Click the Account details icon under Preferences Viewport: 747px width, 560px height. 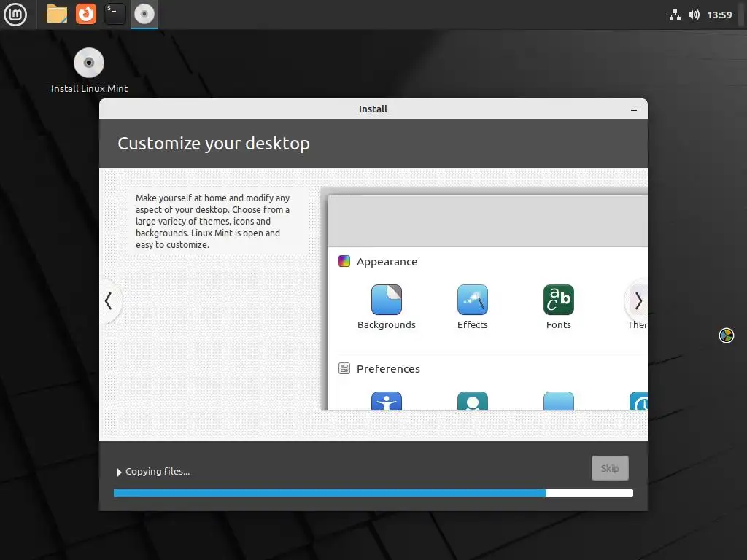coord(473,401)
